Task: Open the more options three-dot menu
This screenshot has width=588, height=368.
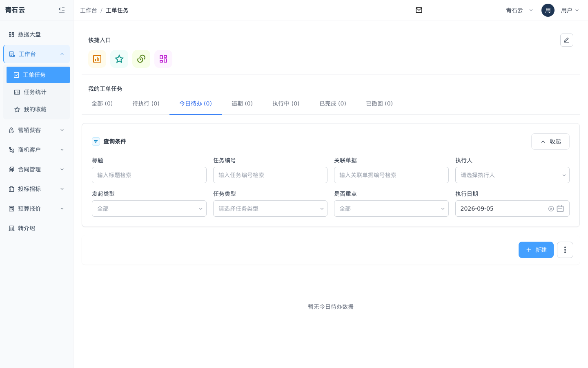Action: click(x=565, y=250)
